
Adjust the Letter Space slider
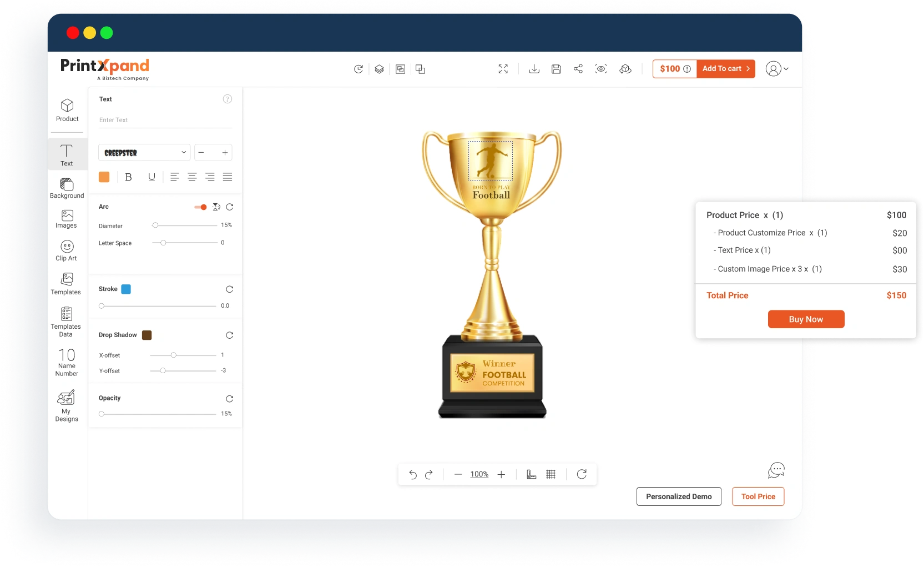[x=184, y=243]
